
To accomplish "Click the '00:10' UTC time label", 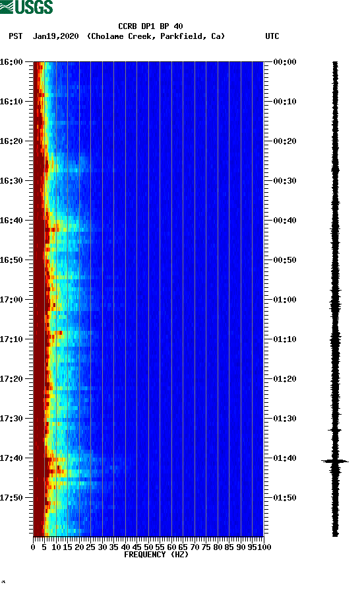I will (285, 102).
